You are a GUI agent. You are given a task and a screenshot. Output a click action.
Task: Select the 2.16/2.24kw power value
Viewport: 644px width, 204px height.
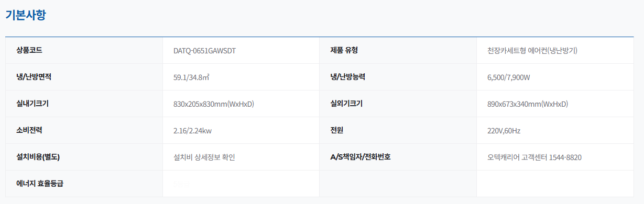pos(192,131)
